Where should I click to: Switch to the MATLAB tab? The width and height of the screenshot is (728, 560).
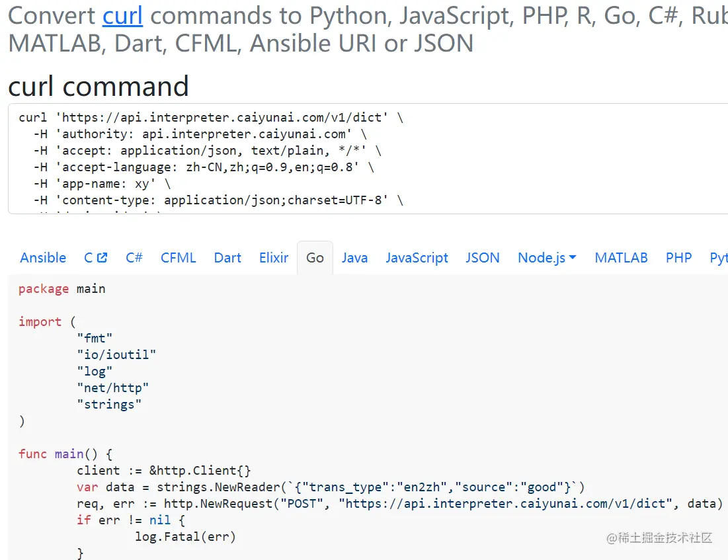pos(621,258)
